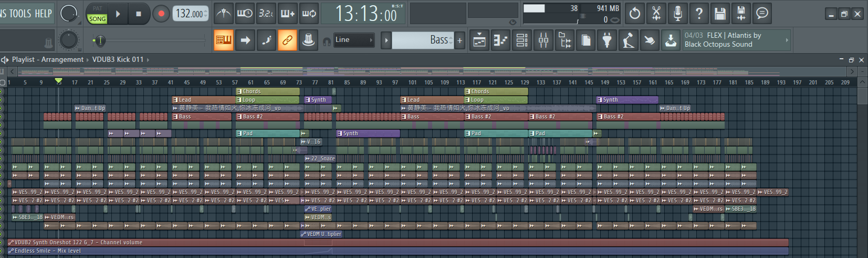The height and width of the screenshot is (258, 868).
Task: Expand the FLEX Atlantis news panel arrow
Action: pos(786,40)
